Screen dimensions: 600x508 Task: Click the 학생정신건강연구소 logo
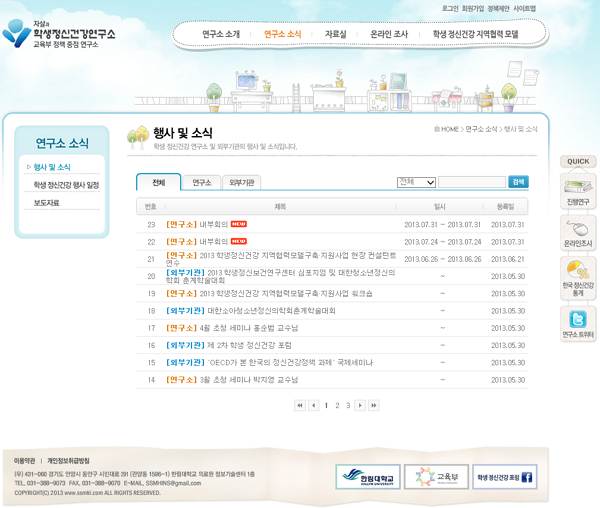[60, 33]
